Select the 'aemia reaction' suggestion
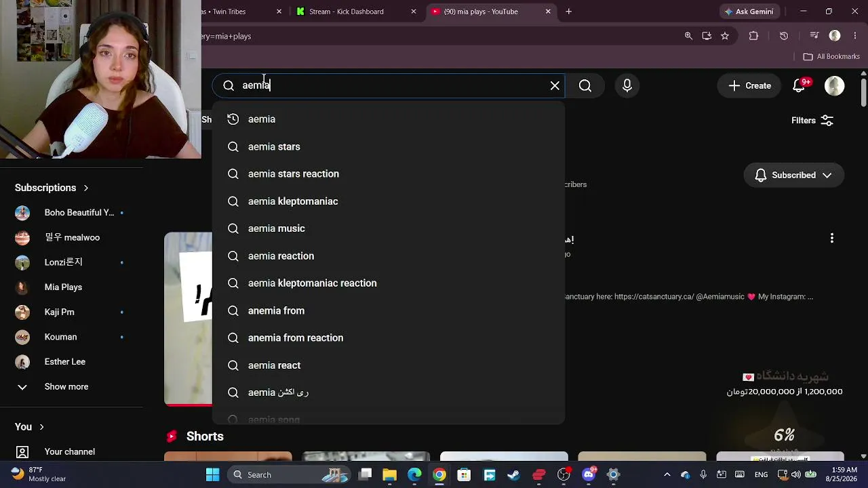The width and height of the screenshot is (868, 488). tap(389, 256)
